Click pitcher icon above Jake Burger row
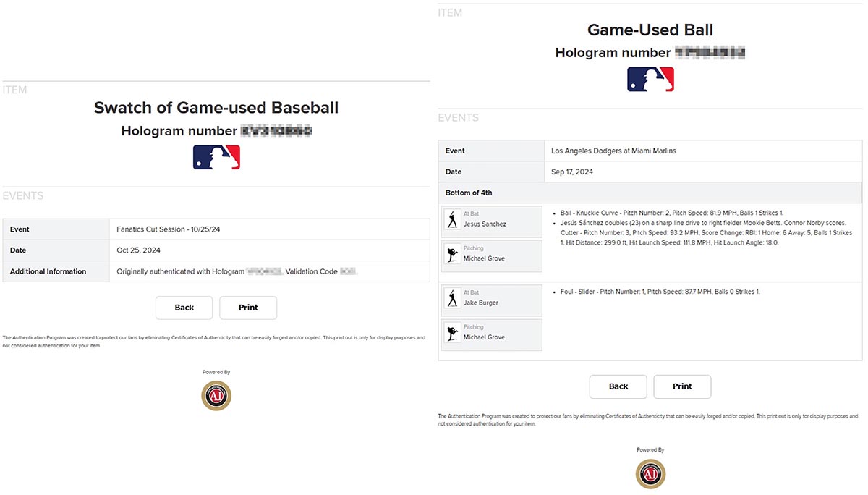Screen dimensions: 868x495 453,254
